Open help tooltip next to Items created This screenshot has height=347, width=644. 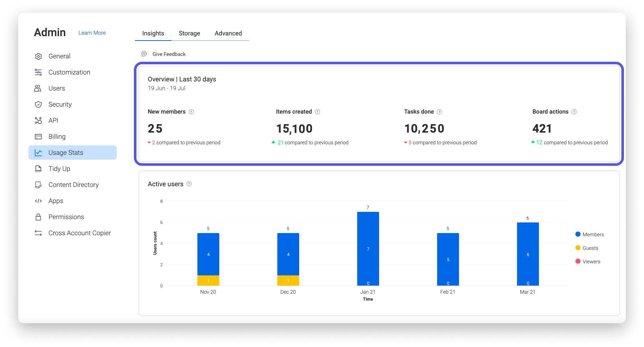[317, 112]
